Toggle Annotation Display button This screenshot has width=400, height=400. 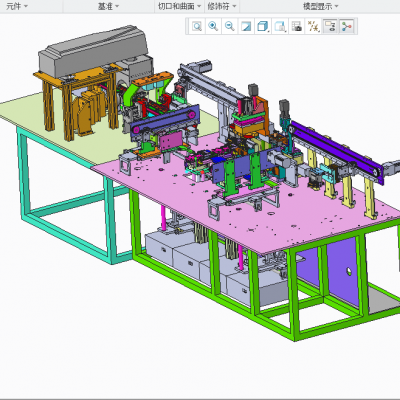330,26
